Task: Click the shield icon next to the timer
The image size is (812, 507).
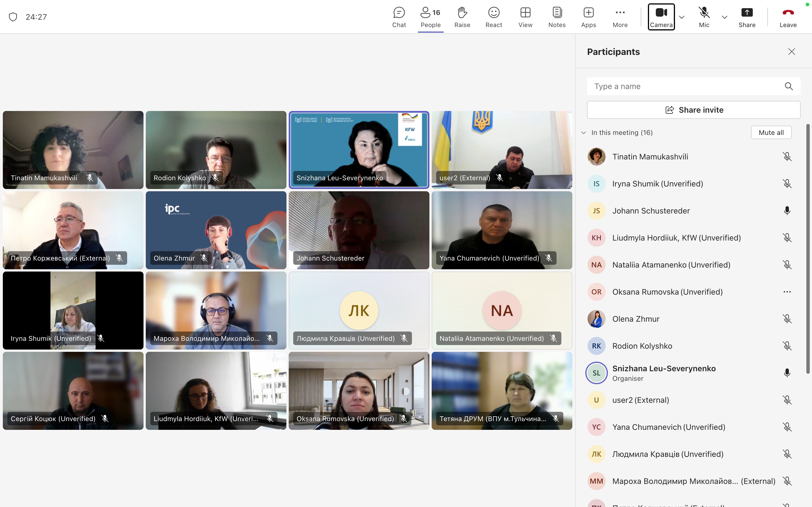Action: pyautogui.click(x=13, y=17)
